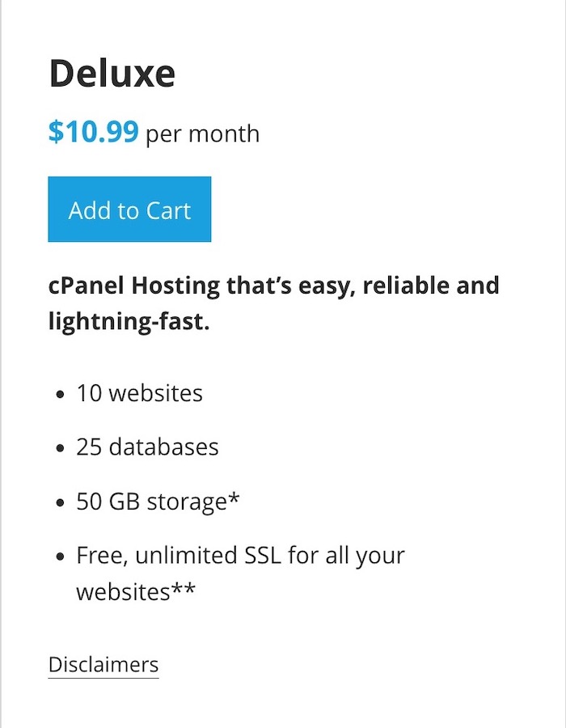Click the Deluxe plan heading

(112, 74)
